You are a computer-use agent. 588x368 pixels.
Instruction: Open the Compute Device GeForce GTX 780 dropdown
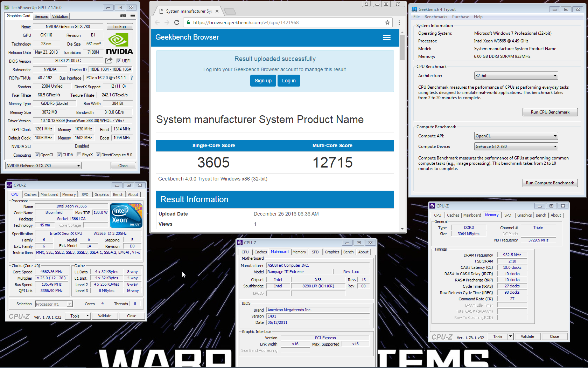tap(516, 146)
